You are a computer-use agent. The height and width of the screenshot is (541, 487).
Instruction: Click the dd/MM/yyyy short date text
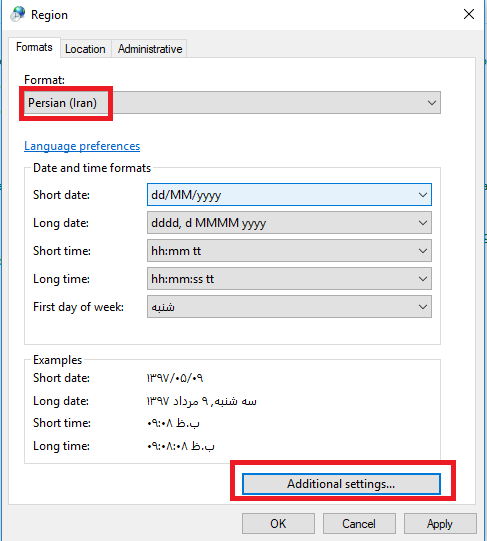(x=186, y=195)
